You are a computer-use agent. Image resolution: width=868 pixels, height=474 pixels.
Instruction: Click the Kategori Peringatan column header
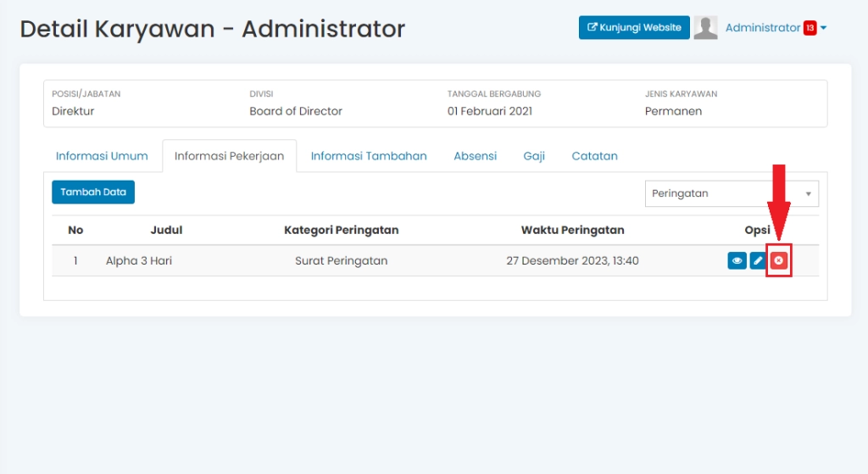point(341,230)
